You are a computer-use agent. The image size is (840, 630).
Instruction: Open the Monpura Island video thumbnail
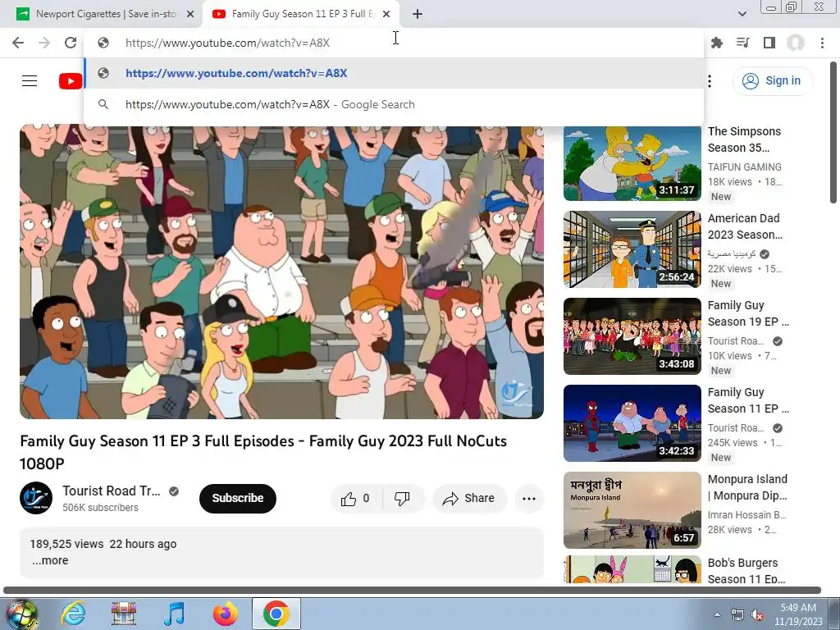pyautogui.click(x=632, y=510)
